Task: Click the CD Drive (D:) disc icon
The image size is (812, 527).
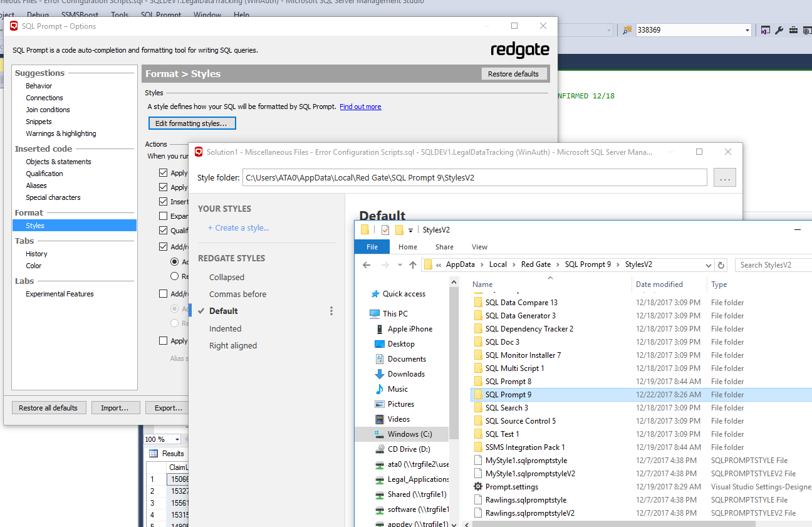Action: (x=380, y=449)
